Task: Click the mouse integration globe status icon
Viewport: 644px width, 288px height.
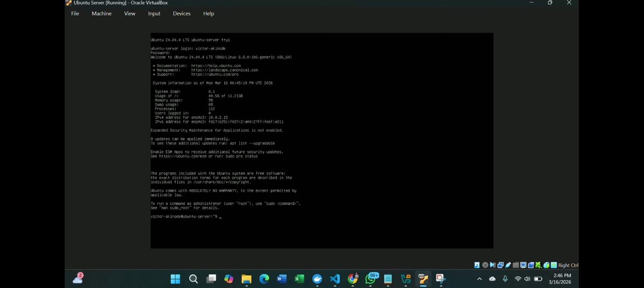Action: [546, 265]
